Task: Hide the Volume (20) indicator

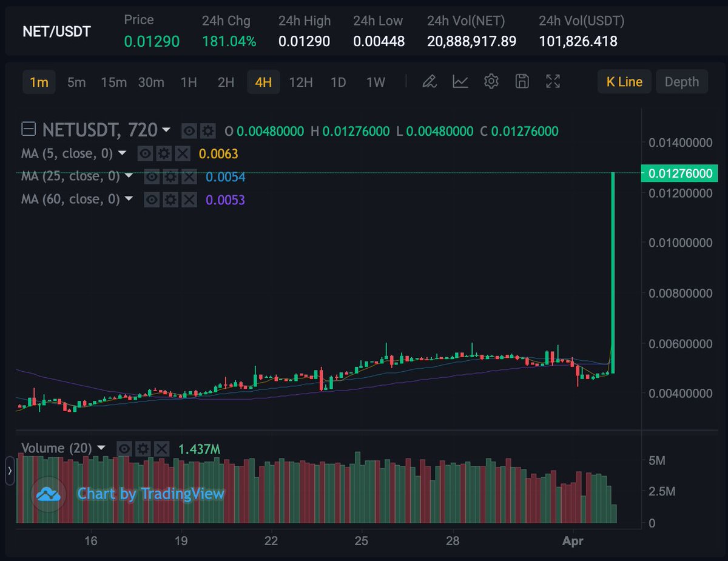Action: (x=124, y=448)
